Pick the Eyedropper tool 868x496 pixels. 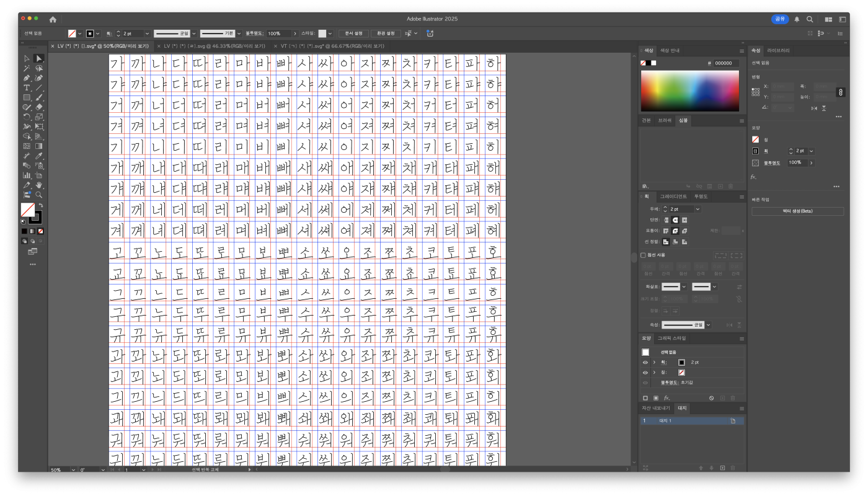point(39,156)
